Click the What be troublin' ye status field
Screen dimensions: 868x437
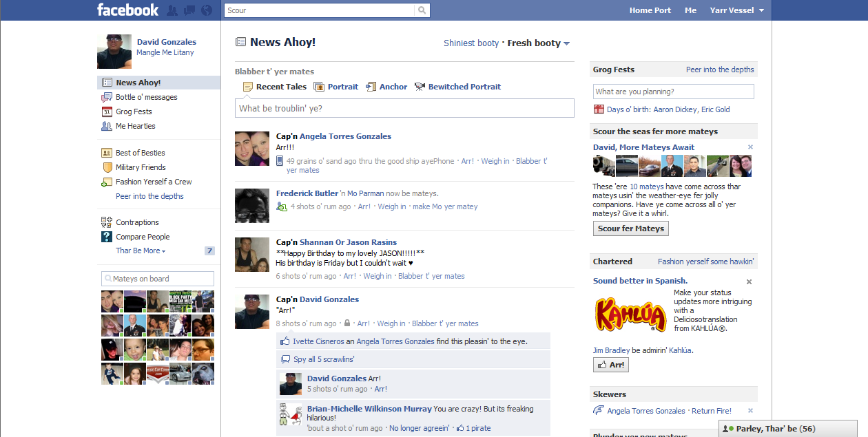404,108
